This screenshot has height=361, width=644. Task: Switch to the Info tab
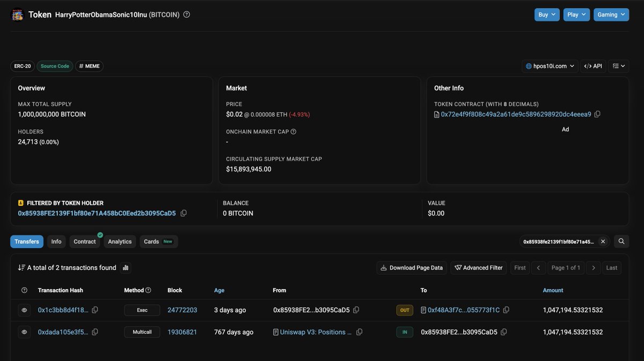pyautogui.click(x=56, y=241)
